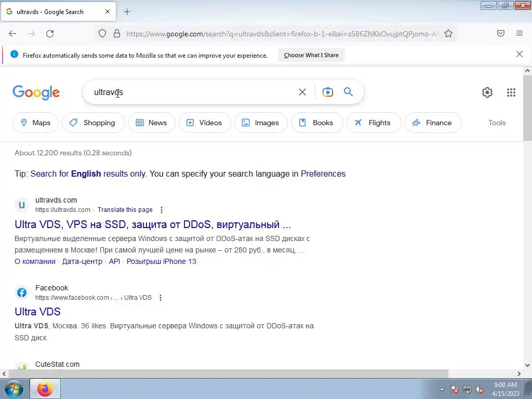Open the Windows Start menu
532x399 pixels.
14,389
